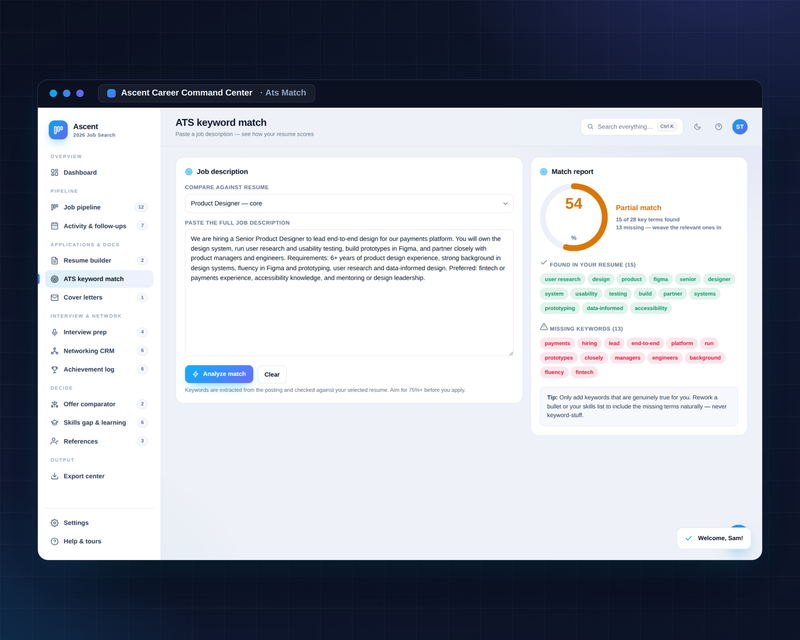Click inside the job description textarea
The width and height of the screenshot is (800, 640).
(x=349, y=292)
